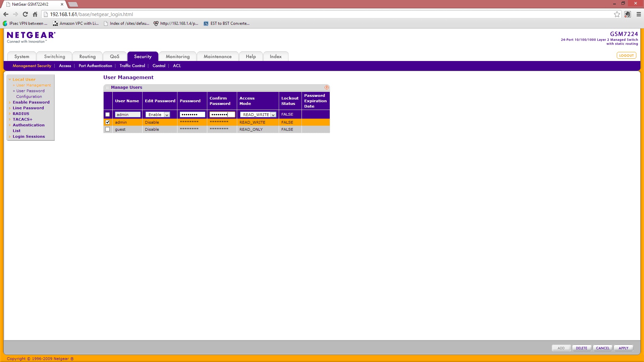Select the guest user checkbox
644x362 pixels.
107,129
